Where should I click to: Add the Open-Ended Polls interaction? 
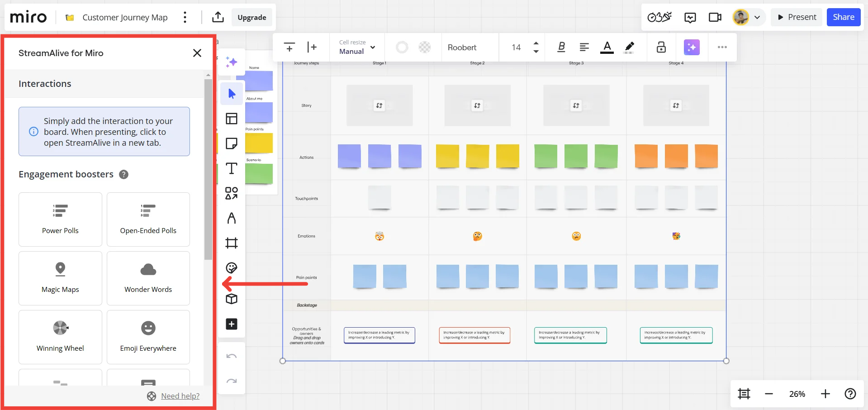point(148,219)
